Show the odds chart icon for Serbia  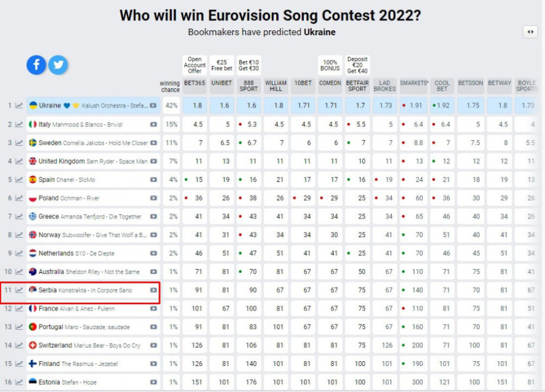coord(19,290)
